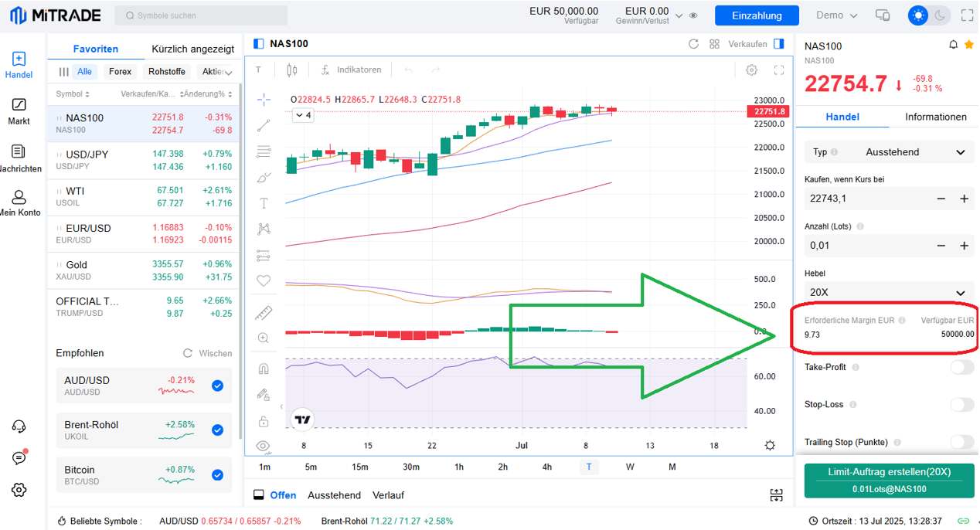
Task: Refresh the NAS100 chart
Action: tap(693, 44)
